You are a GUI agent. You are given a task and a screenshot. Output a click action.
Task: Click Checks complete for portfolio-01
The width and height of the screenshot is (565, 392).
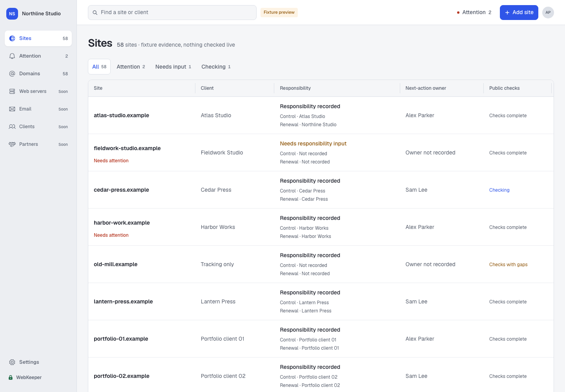[x=508, y=339]
